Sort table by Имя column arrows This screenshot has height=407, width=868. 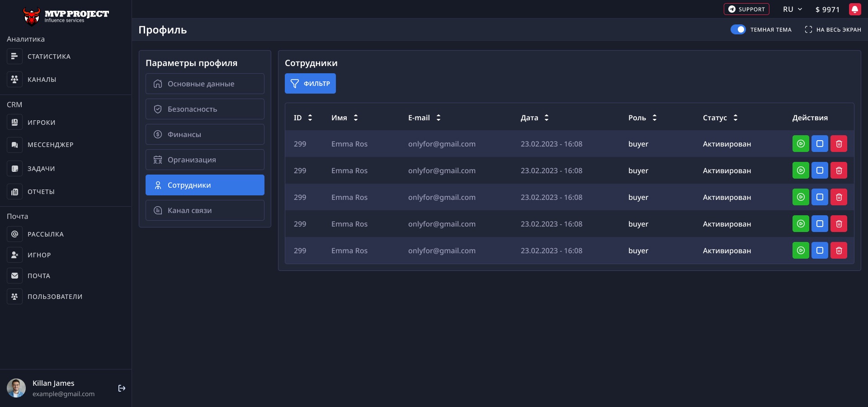pos(356,118)
